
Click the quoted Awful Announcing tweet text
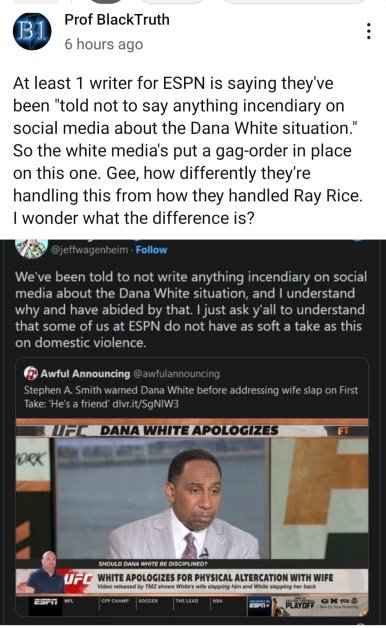191,397
